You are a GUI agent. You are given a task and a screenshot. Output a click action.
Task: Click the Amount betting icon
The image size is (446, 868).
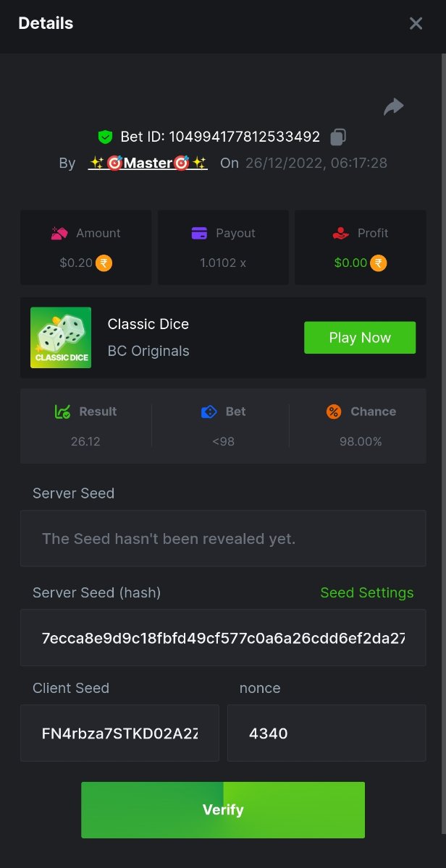click(x=59, y=233)
